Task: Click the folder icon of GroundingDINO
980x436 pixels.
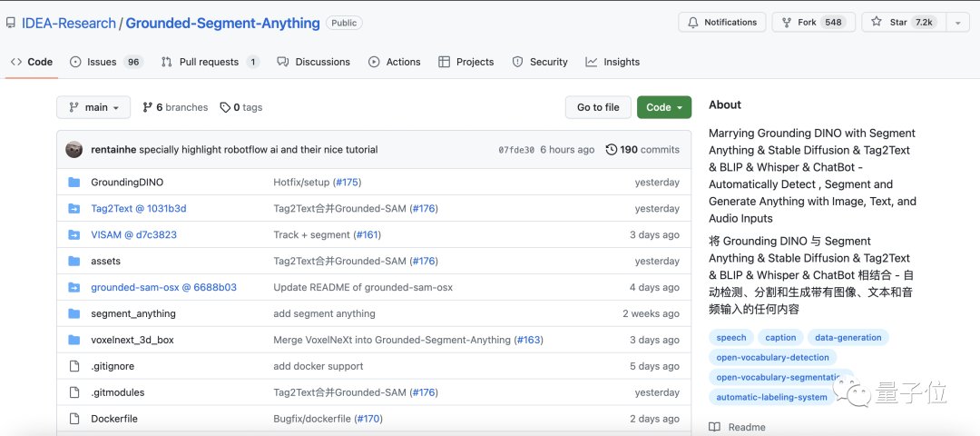Action: point(74,183)
